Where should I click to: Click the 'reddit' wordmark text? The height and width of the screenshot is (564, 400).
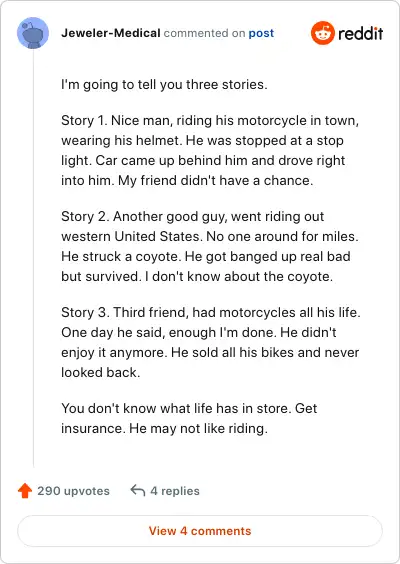(x=360, y=33)
